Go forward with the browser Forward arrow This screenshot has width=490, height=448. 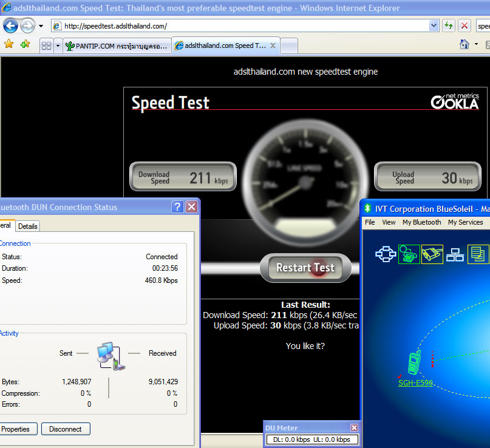tap(27, 26)
